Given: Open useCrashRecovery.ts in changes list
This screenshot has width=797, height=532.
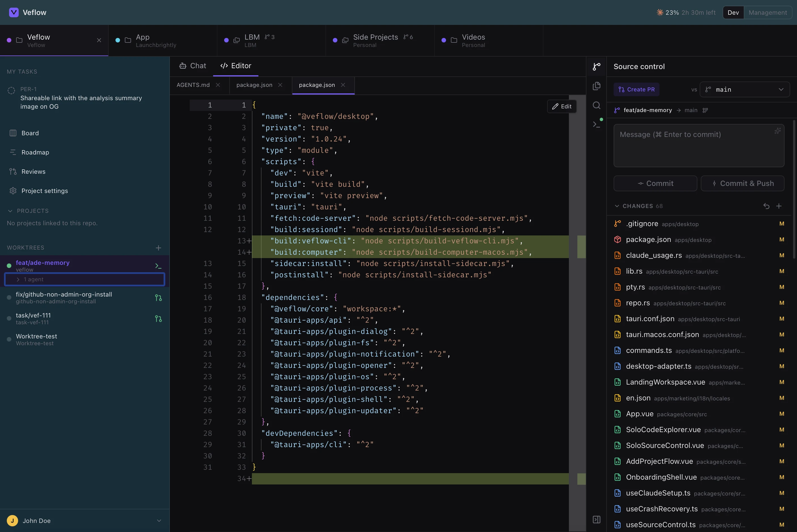Looking at the screenshot, I should click(x=699, y=509).
